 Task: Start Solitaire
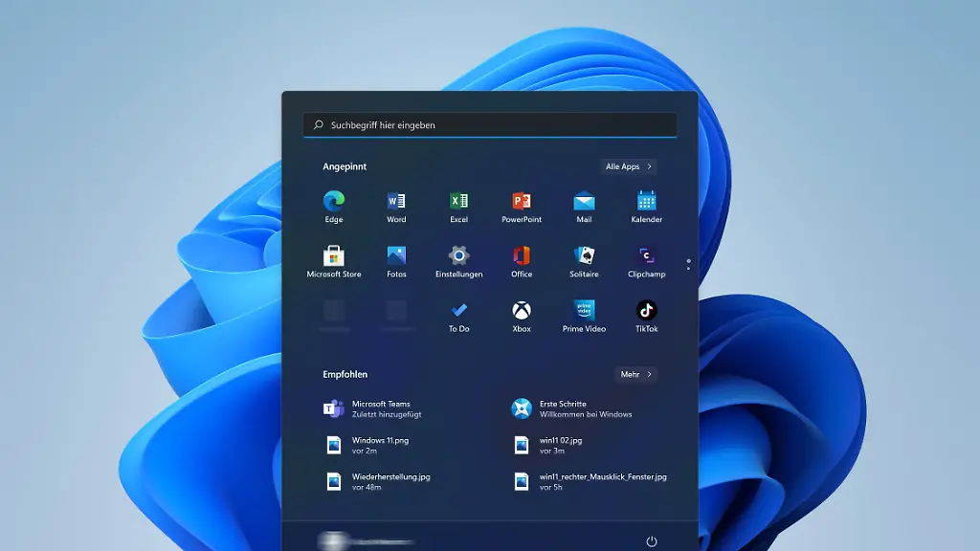584,257
